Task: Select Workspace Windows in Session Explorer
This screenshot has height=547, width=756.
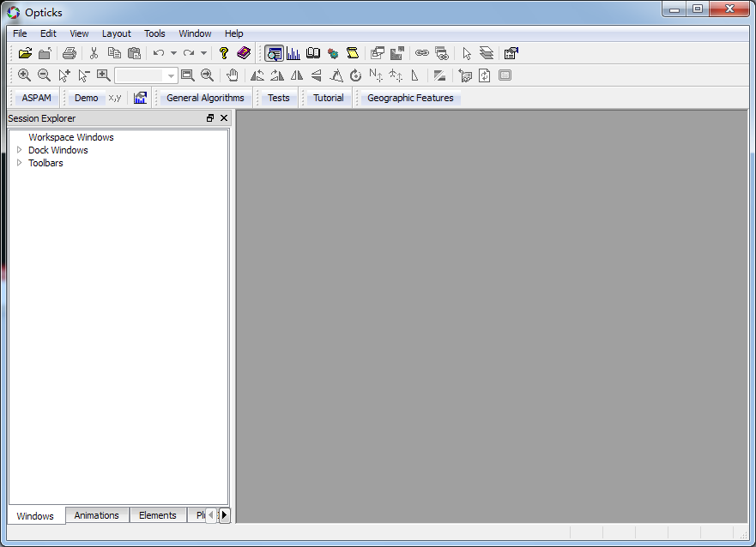Action: tap(70, 137)
